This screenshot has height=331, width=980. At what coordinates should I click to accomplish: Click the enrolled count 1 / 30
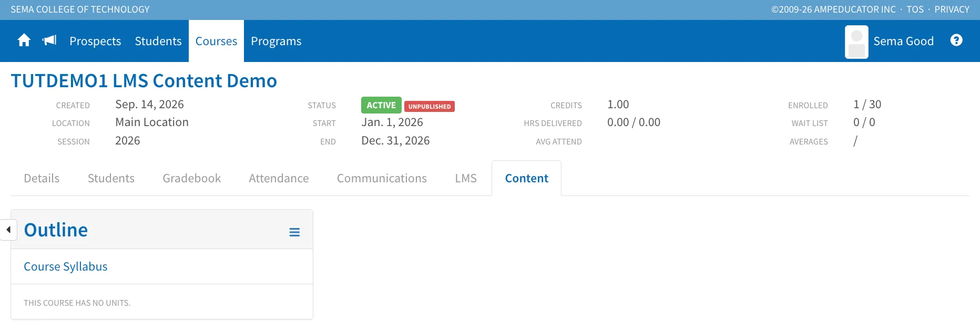click(867, 104)
